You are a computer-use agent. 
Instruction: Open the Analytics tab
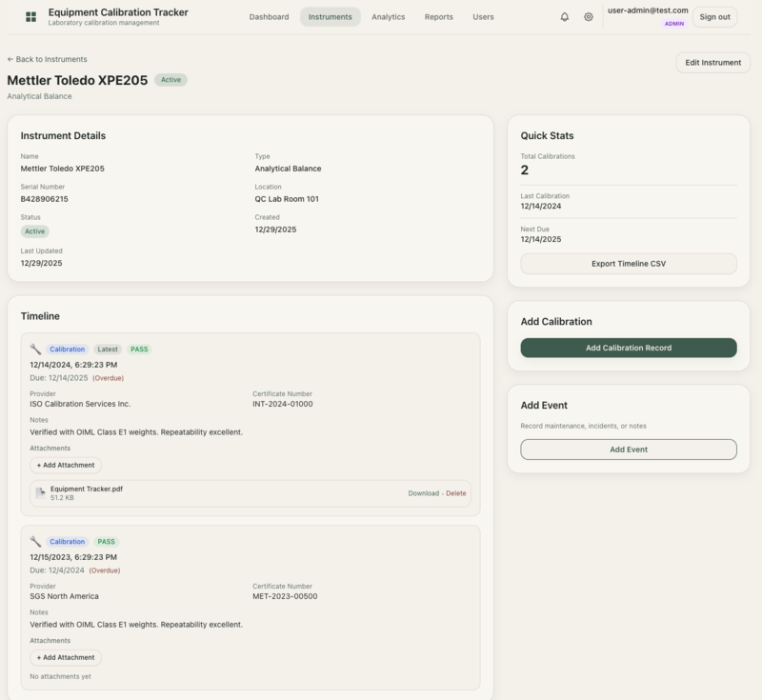(388, 17)
